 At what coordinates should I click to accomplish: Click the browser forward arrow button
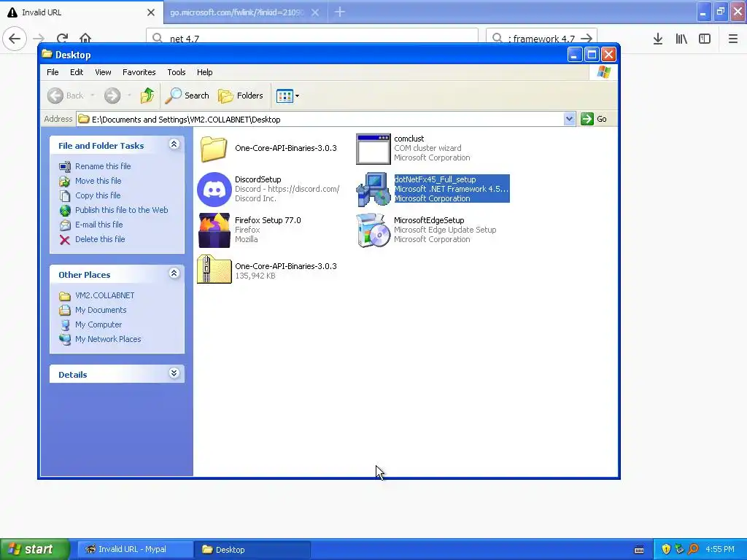click(39, 38)
